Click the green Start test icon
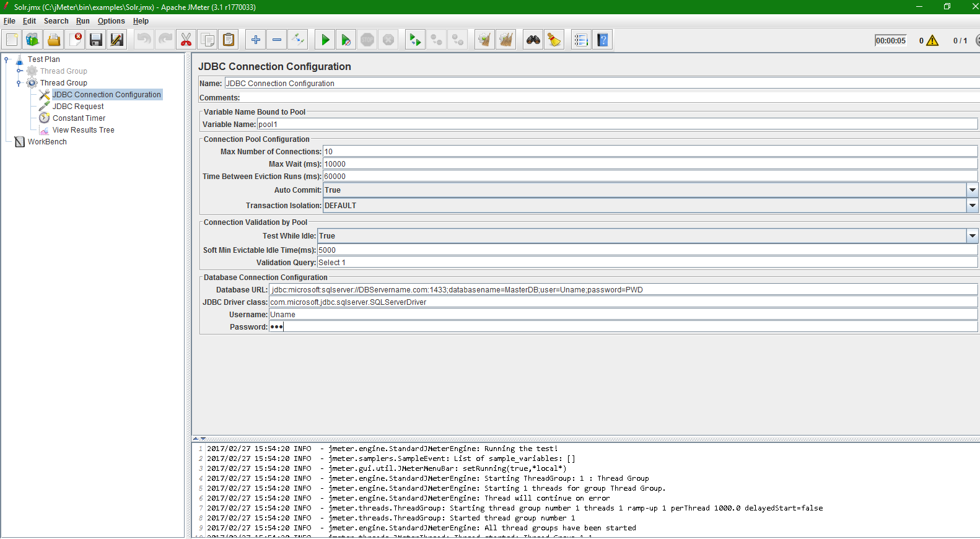This screenshot has height=539, width=980. 325,40
